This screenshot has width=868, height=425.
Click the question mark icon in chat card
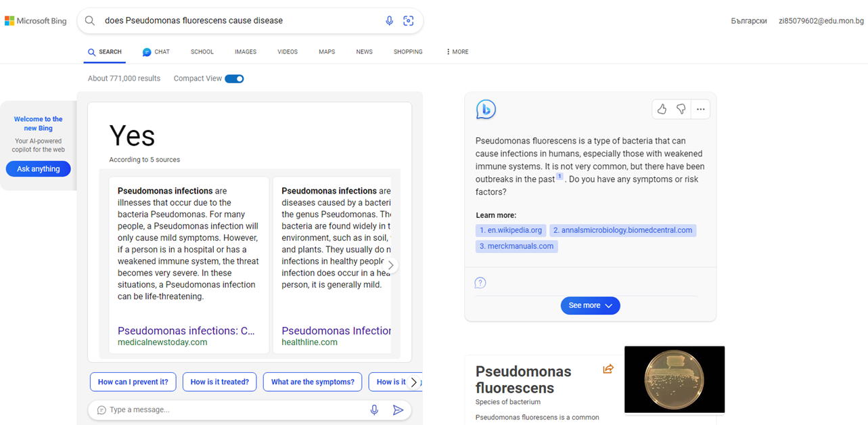[x=480, y=283]
